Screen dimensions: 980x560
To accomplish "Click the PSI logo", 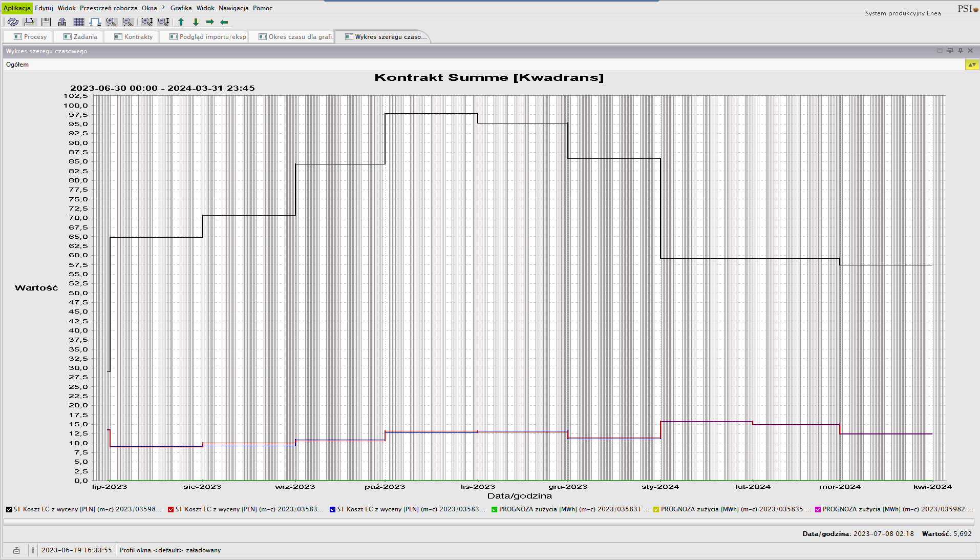I will (968, 9).
